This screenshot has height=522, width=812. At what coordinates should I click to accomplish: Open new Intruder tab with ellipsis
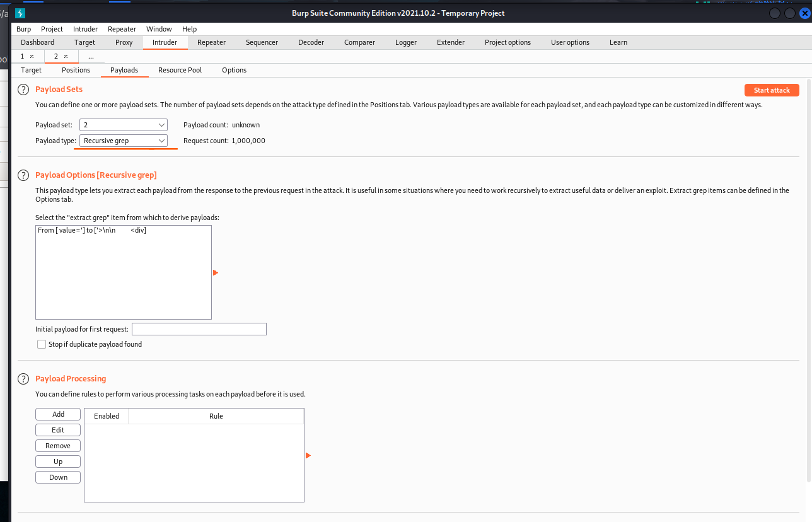click(x=91, y=56)
